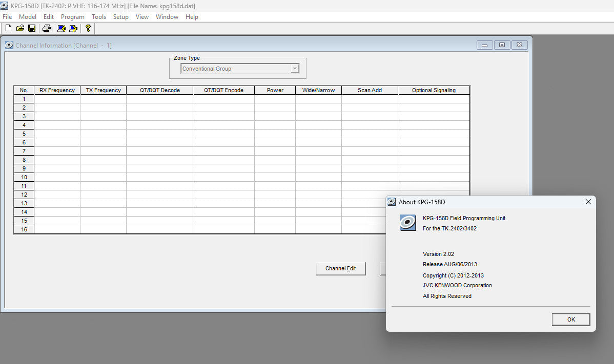Select channel row number 5
The height and width of the screenshot is (364, 614).
click(x=24, y=134)
